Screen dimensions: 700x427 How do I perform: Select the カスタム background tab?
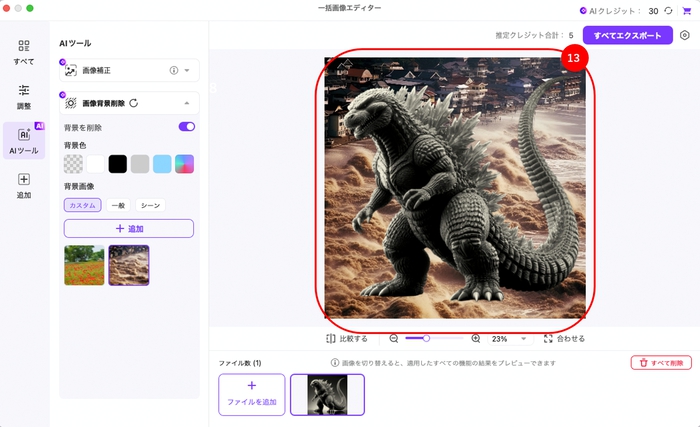pyautogui.click(x=83, y=205)
